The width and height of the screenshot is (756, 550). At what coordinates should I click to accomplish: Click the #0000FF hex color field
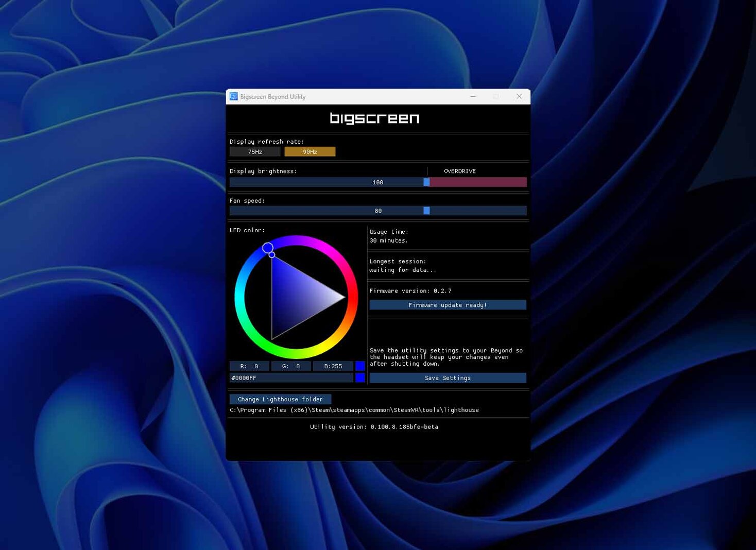[x=291, y=378]
